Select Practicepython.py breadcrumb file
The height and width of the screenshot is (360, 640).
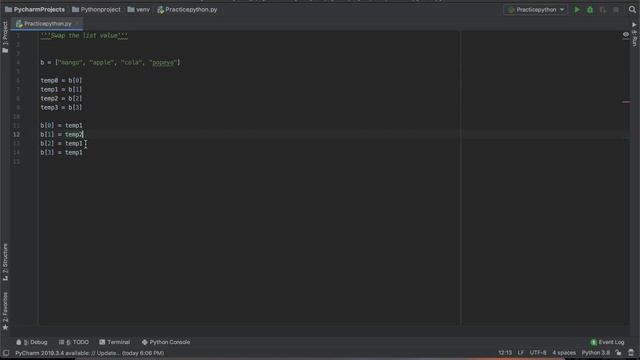pos(187,9)
